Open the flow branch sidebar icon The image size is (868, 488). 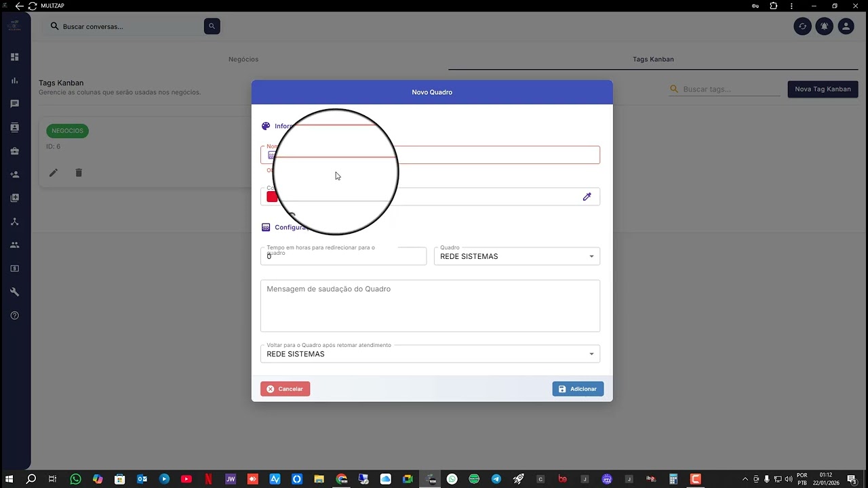pyautogui.click(x=14, y=222)
